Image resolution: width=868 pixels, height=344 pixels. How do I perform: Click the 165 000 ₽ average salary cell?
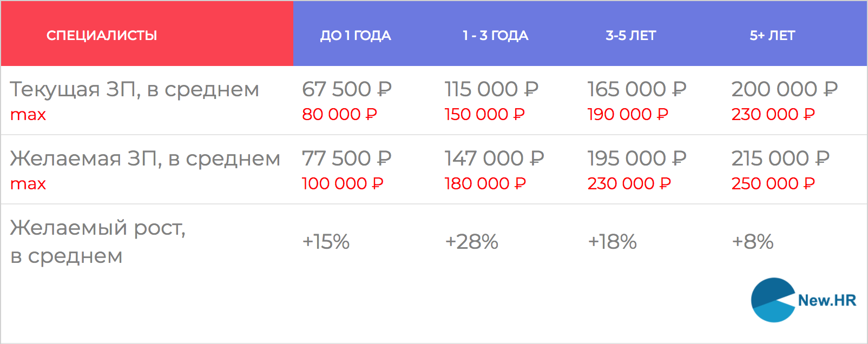[637, 89]
